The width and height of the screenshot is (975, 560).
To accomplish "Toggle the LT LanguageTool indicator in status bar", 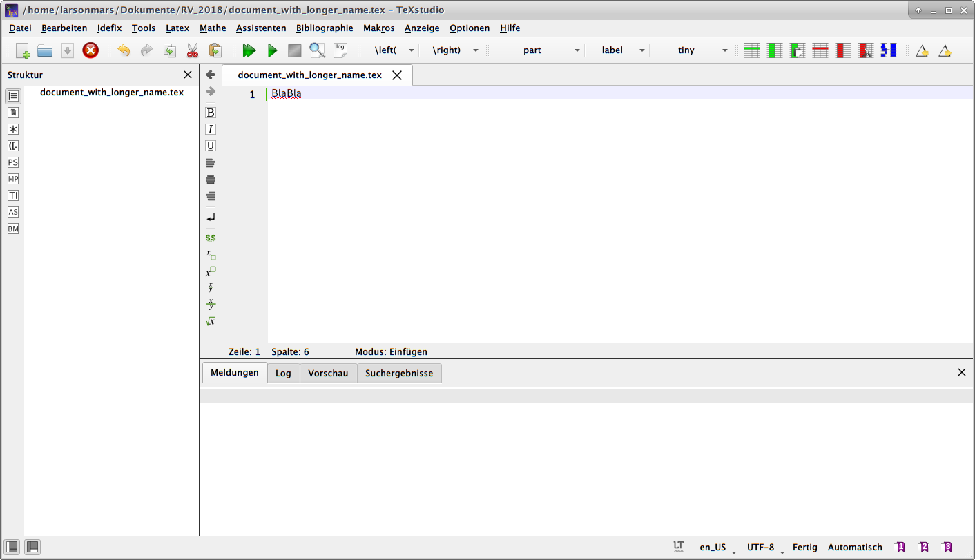I will point(677,547).
